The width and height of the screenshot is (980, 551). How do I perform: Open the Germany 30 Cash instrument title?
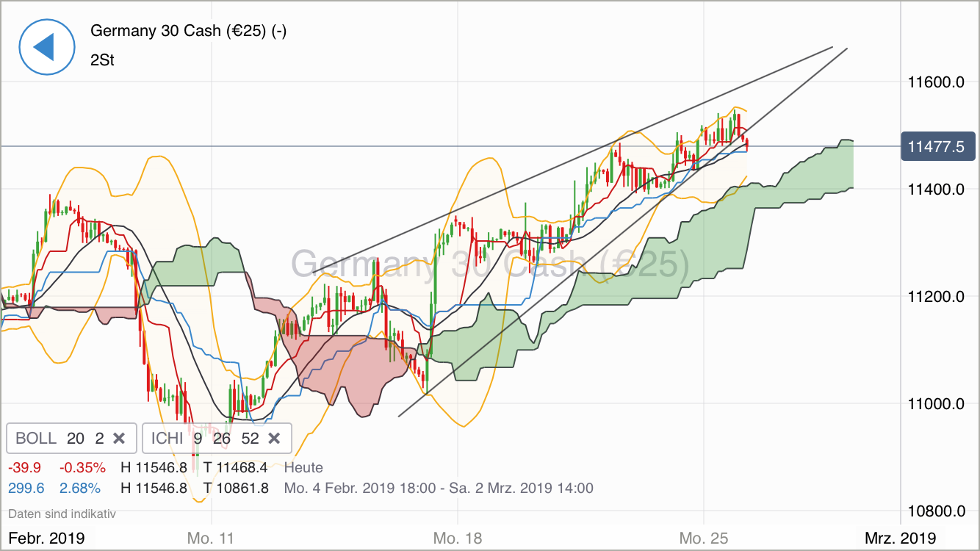tap(187, 31)
